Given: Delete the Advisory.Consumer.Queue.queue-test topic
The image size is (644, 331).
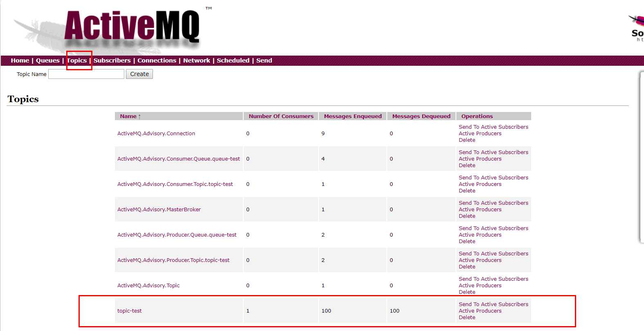Looking at the screenshot, I should point(467,165).
